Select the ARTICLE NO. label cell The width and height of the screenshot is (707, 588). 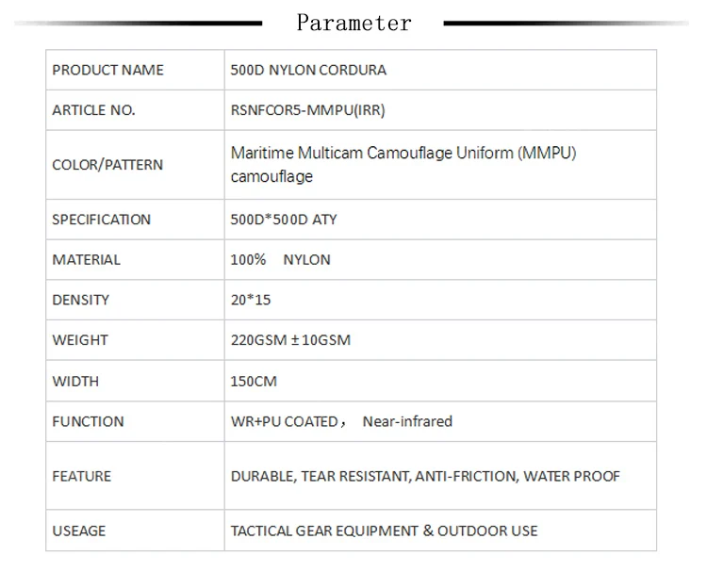(135, 110)
